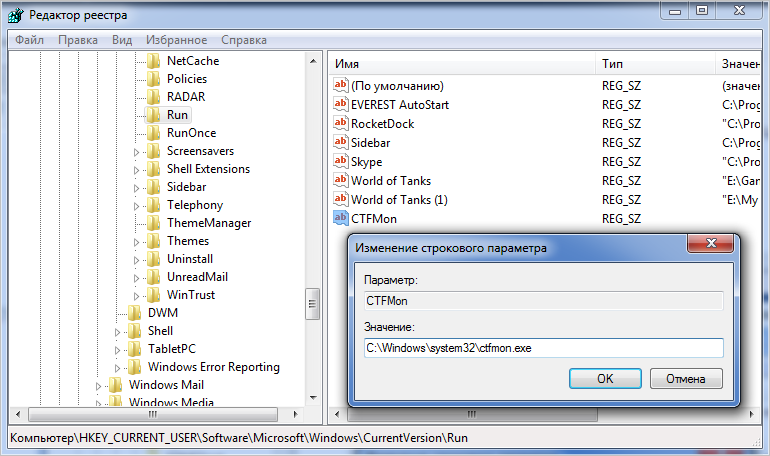770x456 pixels.
Task: Click the ThemeManager folder icon
Action: click(x=154, y=223)
